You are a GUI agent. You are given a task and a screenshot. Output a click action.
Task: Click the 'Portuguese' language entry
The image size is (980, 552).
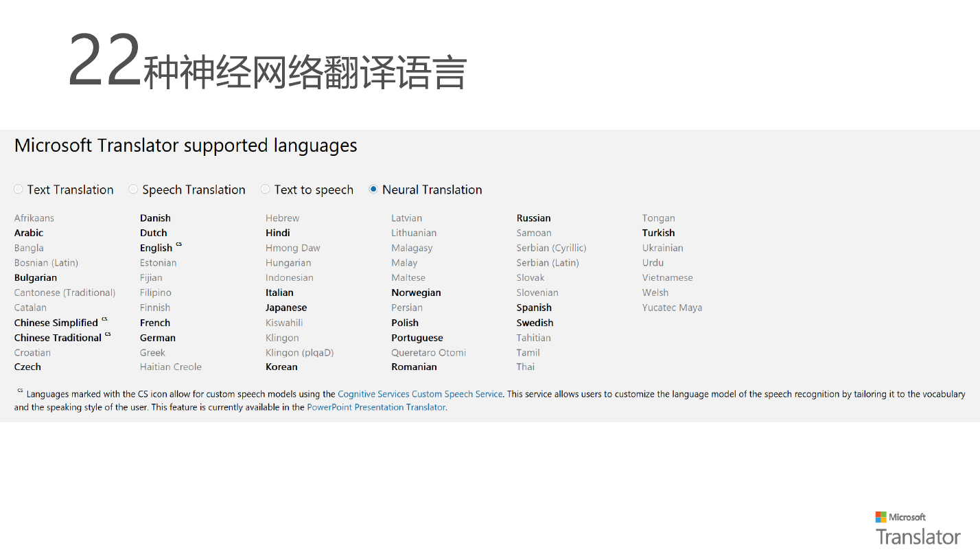[417, 338]
